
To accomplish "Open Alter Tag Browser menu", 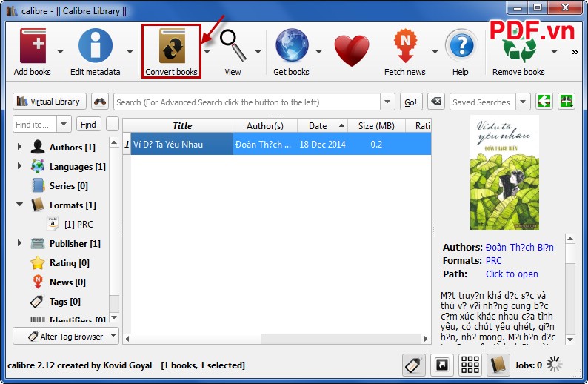I will 66,336.
